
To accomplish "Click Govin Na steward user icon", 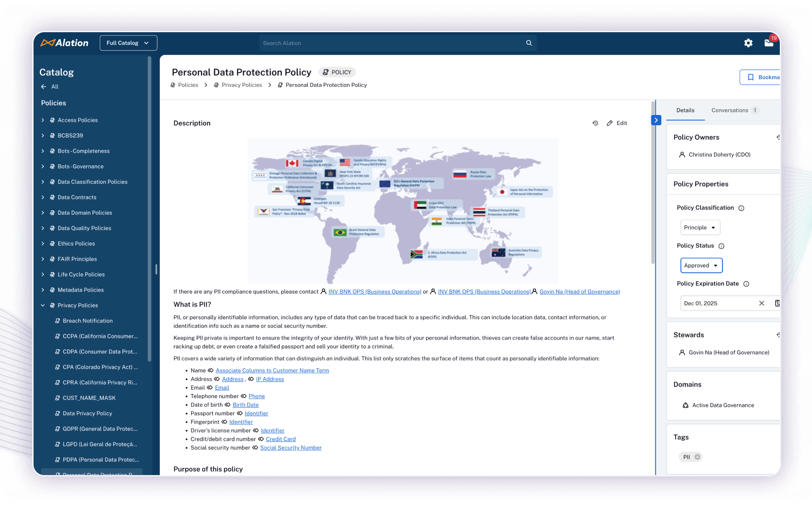I will point(682,353).
